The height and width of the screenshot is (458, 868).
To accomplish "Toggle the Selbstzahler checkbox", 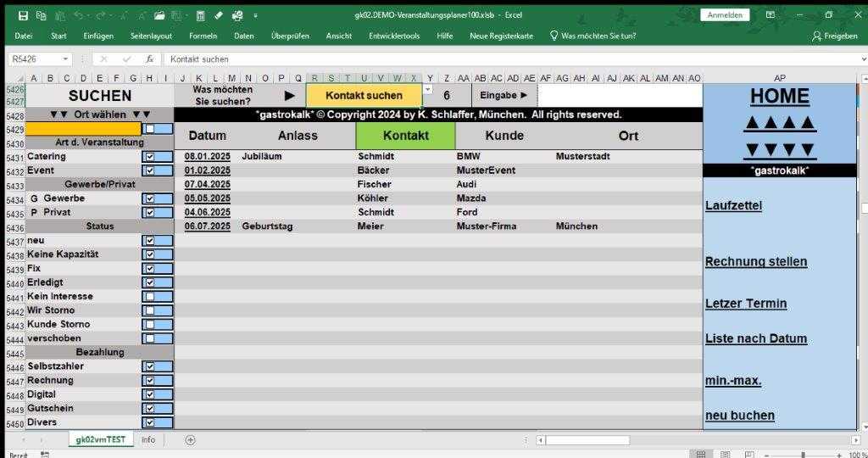I will (150, 366).
